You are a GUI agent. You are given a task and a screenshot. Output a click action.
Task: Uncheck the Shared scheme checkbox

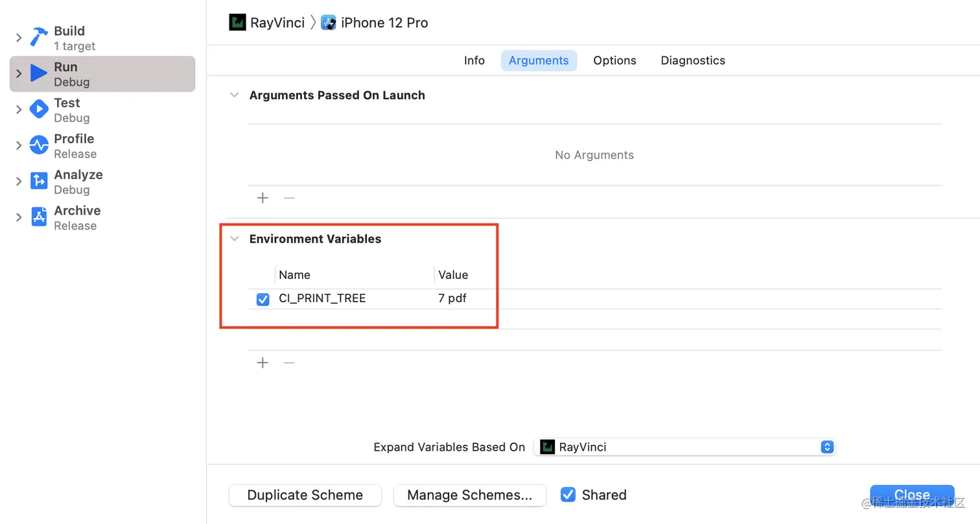(x=568, y=495)
